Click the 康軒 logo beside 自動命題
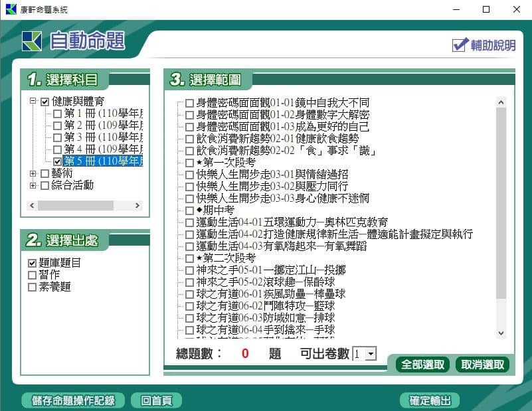 [32, 41]
